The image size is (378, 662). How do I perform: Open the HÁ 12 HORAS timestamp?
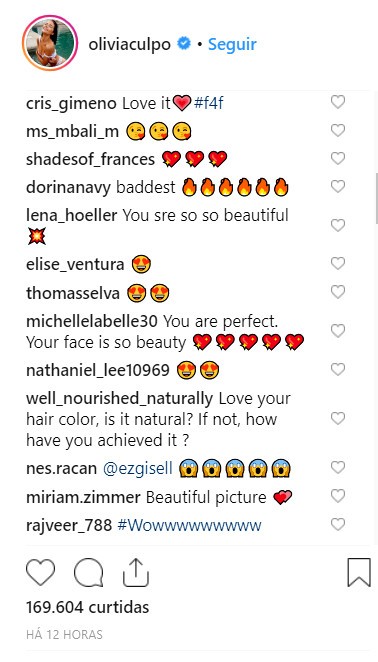pos(64,635)
